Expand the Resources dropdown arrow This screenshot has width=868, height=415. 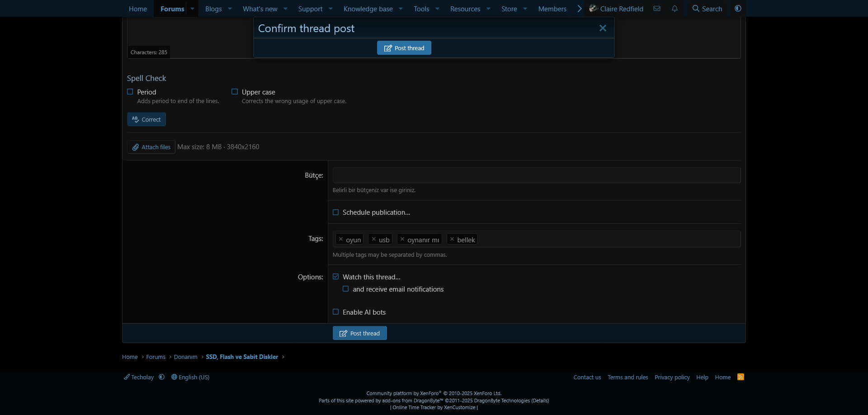488,9
